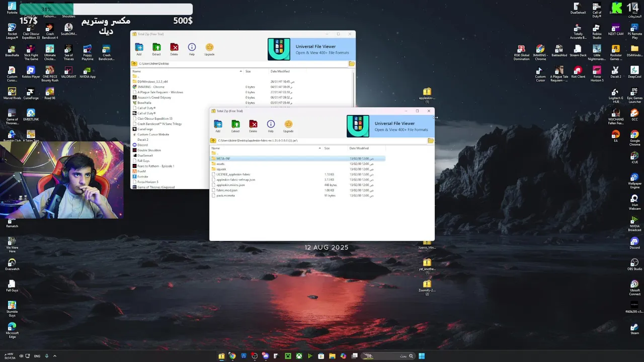Click Extract in back Total Zip window

[156, 49]
